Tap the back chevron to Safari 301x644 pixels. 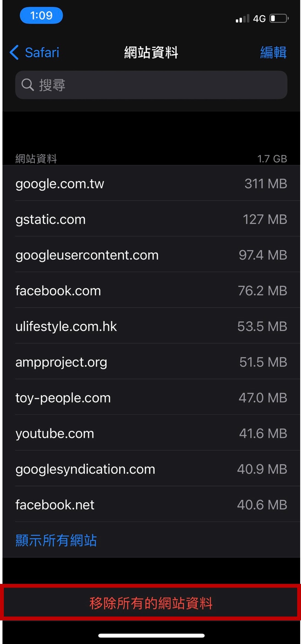[14, 52]
